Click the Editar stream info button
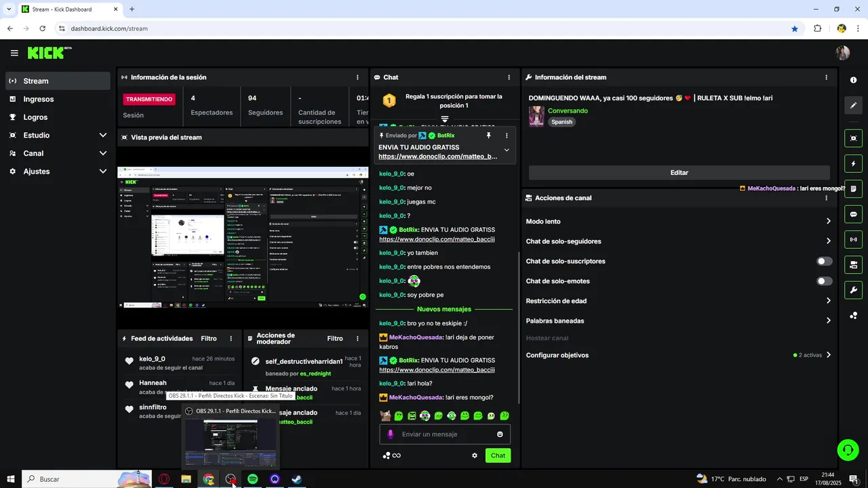The height and width of the screenshot is (488, 868). [679, 173]
